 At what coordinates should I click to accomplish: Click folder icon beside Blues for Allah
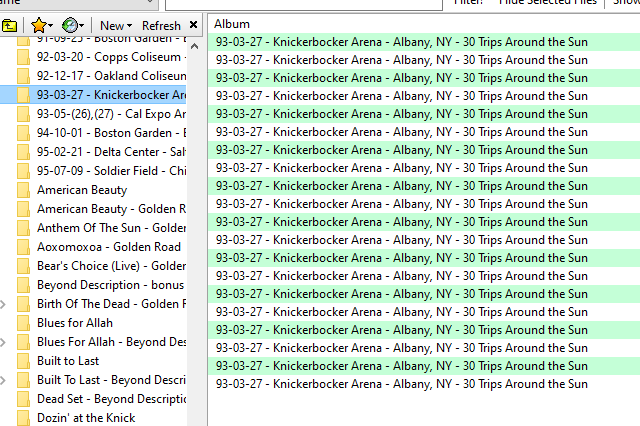click(23, 323)
